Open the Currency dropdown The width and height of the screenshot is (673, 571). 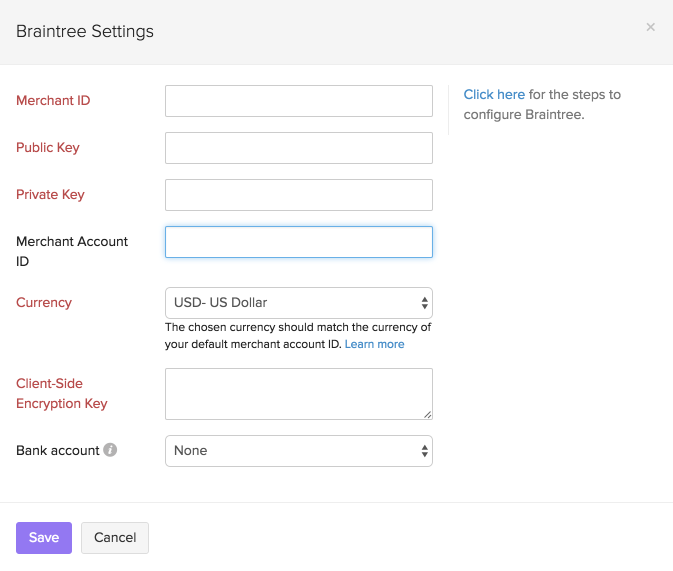[x=298, y=302]
